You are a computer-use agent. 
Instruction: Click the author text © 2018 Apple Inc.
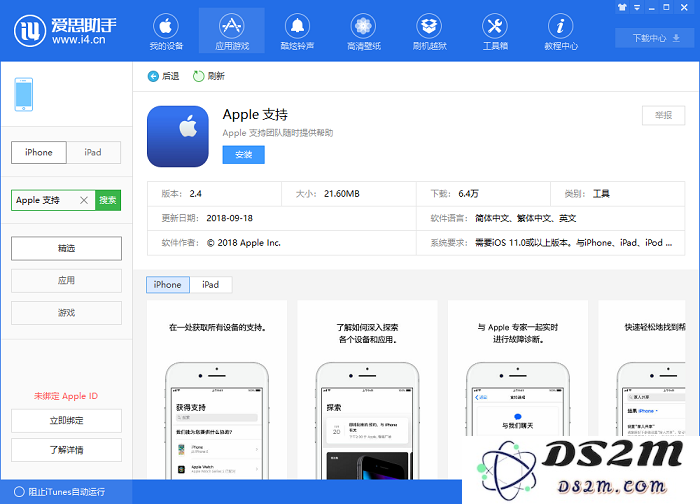tap(244, 243)
